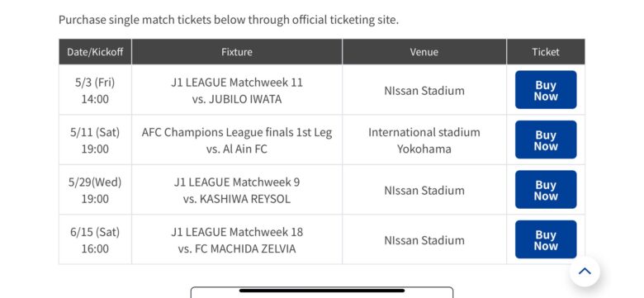Buy tickets for JUBILO IWATA match

(x=546, y=90)
